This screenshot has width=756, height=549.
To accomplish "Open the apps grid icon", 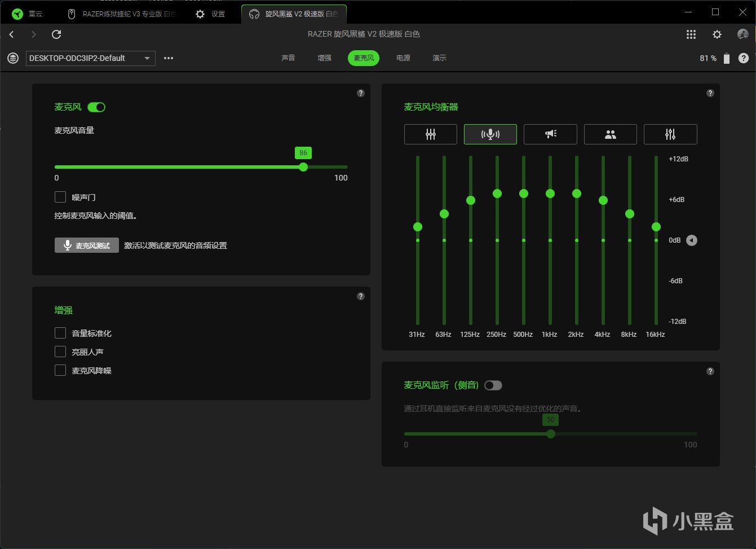I will [x=691, y=34].
